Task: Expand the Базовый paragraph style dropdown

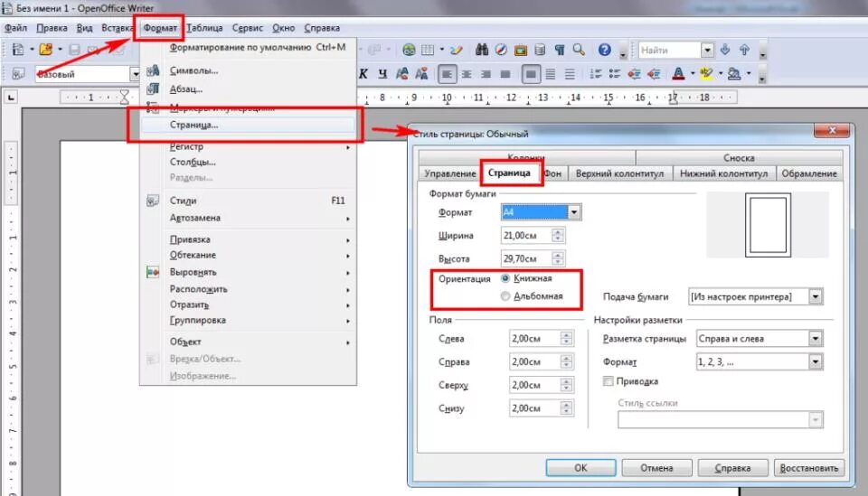Action: [x=135, y=73]
